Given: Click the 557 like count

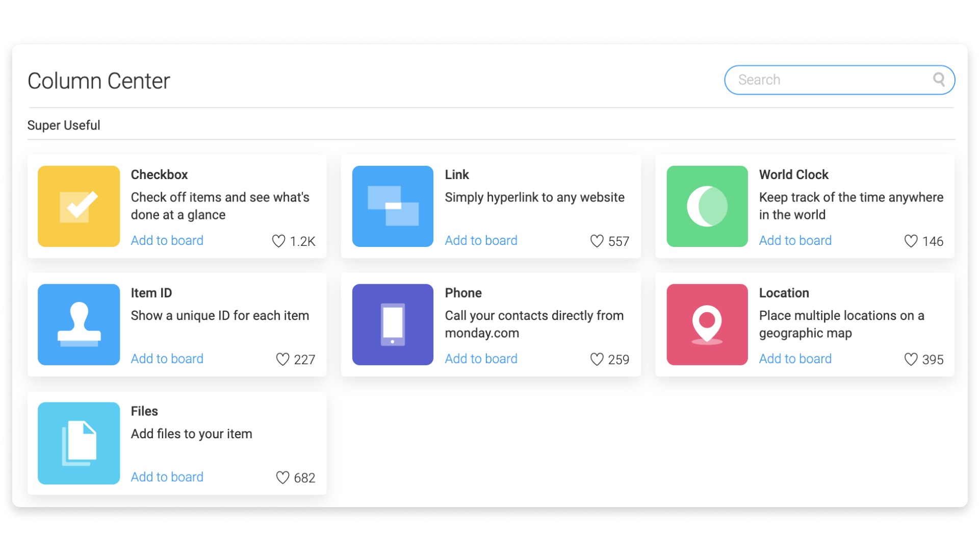Looking at the screenshot, I should (618, 241).
